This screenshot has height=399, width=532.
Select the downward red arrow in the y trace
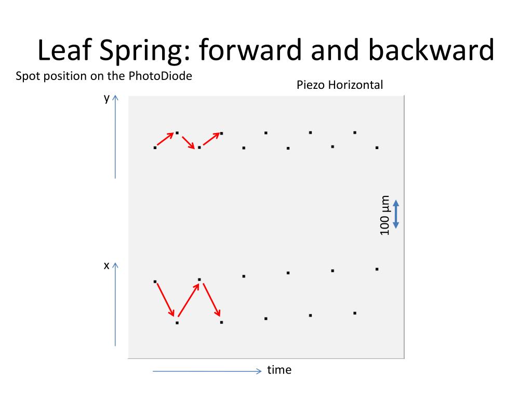[188, 142]
